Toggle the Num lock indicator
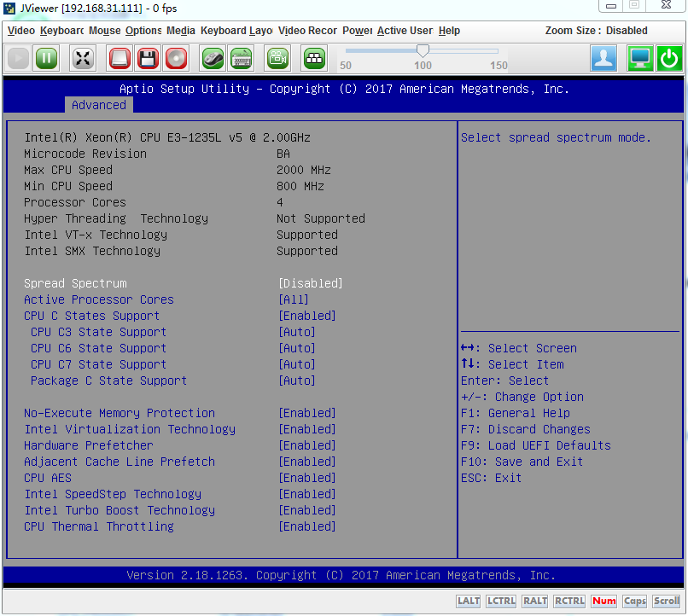Screen dimensions: 688x616 click(x=603, y=601)
